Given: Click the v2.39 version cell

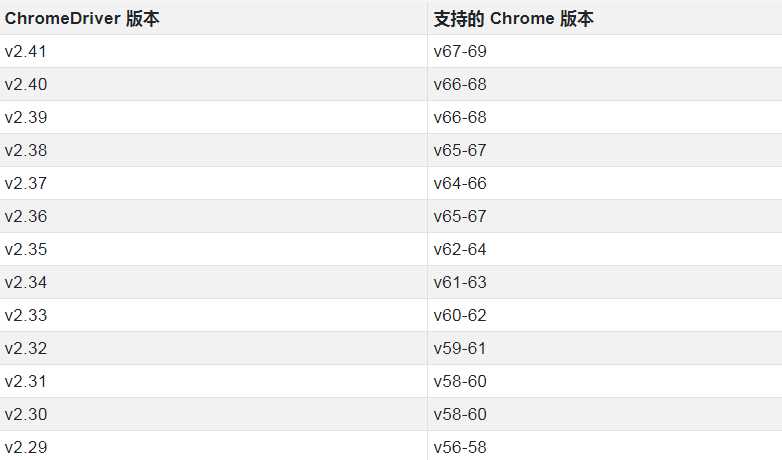Looking at the screenshot, I should [x=213, y=117].
